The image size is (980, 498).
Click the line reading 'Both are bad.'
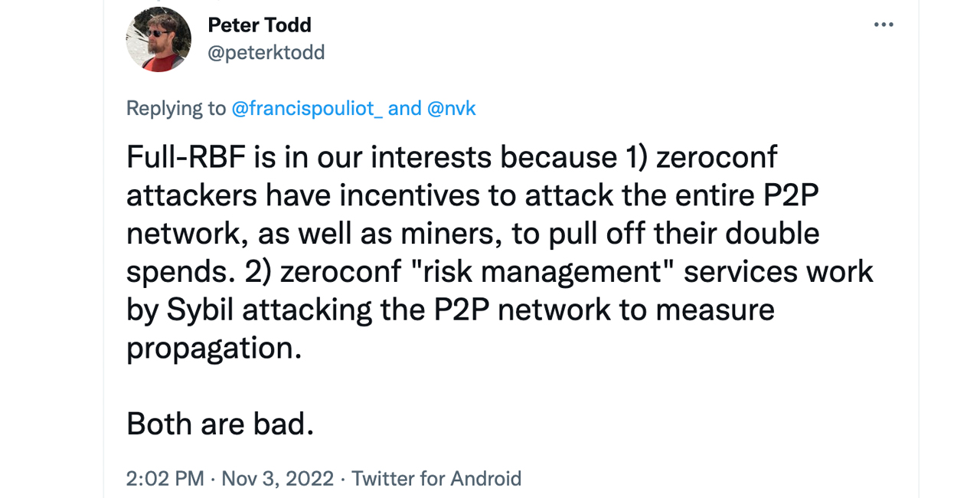coord(220,423)
